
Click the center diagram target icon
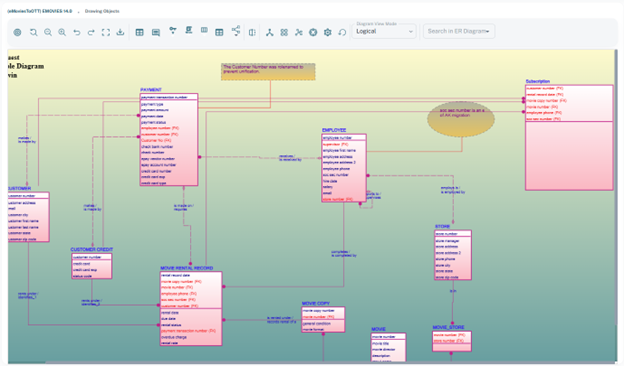pyautogui.click(x=17, y=32)
